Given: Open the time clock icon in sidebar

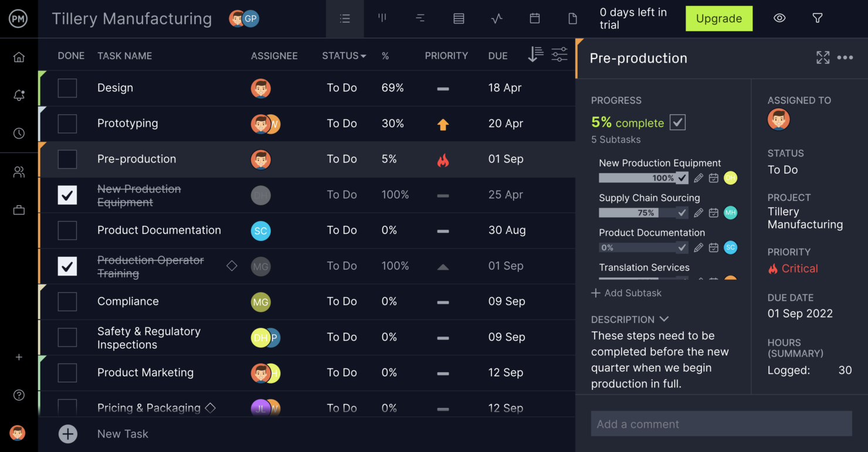Looking at the screenshot, I should pos(19,134).
